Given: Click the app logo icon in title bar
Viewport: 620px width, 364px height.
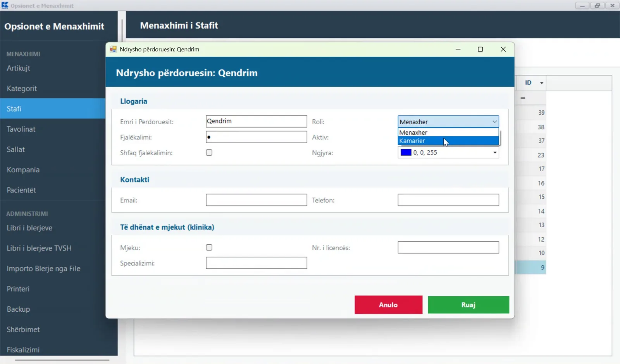Looking at the screenshot, I should 5,5.
